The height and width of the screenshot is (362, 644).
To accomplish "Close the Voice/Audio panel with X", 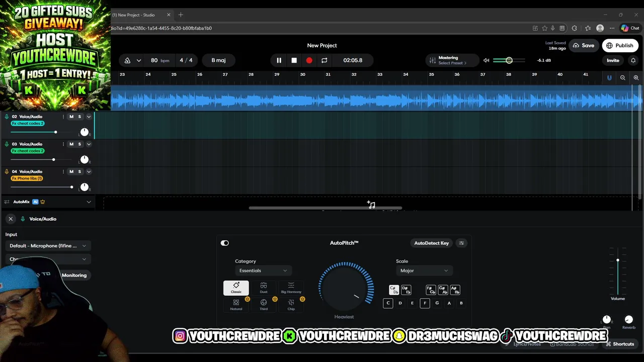I will pos(11,219).
